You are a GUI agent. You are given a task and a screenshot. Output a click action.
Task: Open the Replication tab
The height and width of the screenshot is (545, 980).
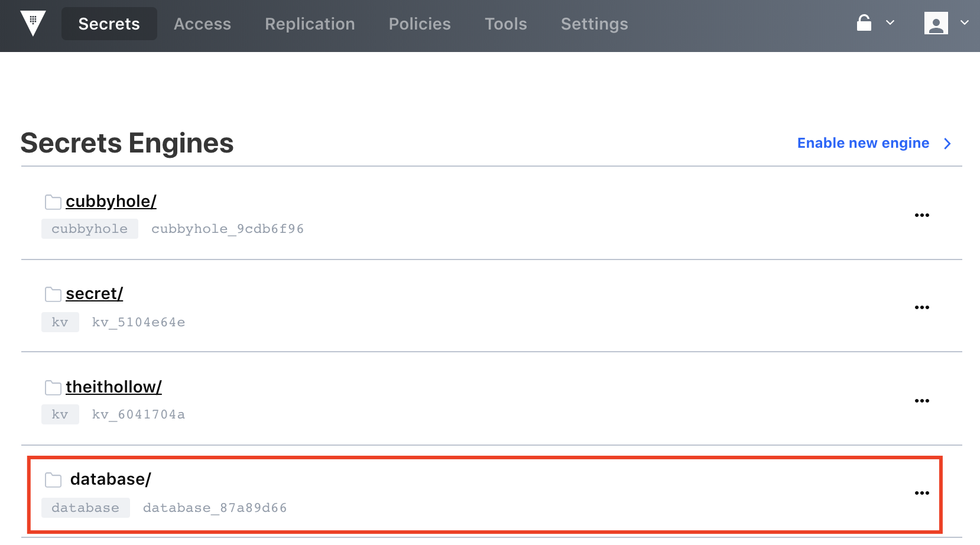310,24
